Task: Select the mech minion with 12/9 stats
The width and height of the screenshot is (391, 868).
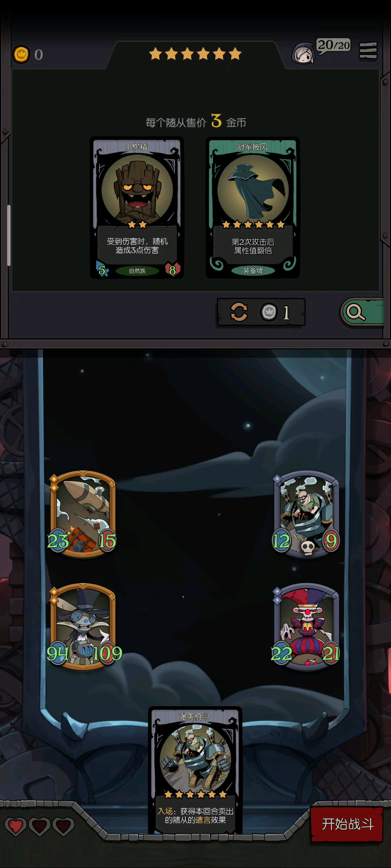Action: 306,514
